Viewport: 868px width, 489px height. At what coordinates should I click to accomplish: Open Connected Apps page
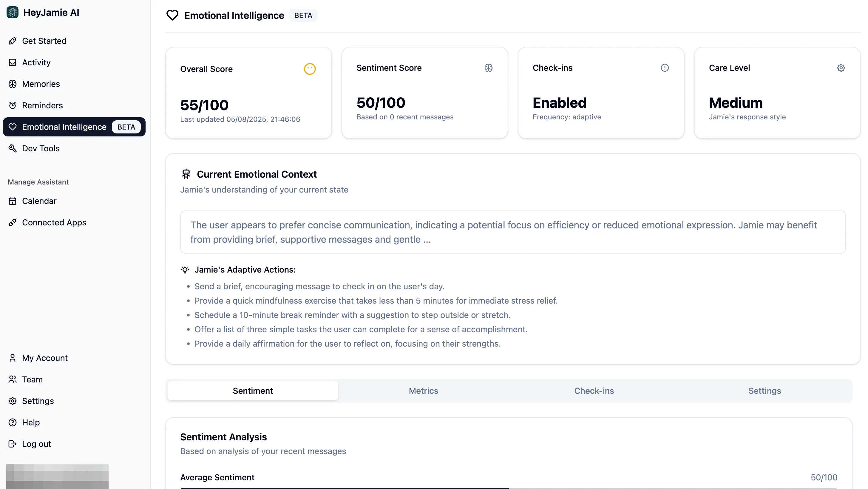coord(54,223)
